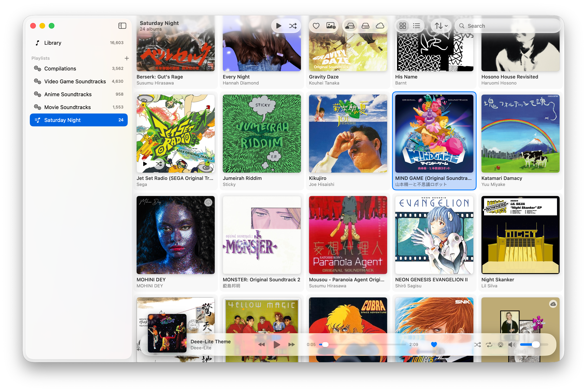Open the Cobra Space Adventure album cover
This screenshot has height=392, width=587.
click(x=348, y=316)
